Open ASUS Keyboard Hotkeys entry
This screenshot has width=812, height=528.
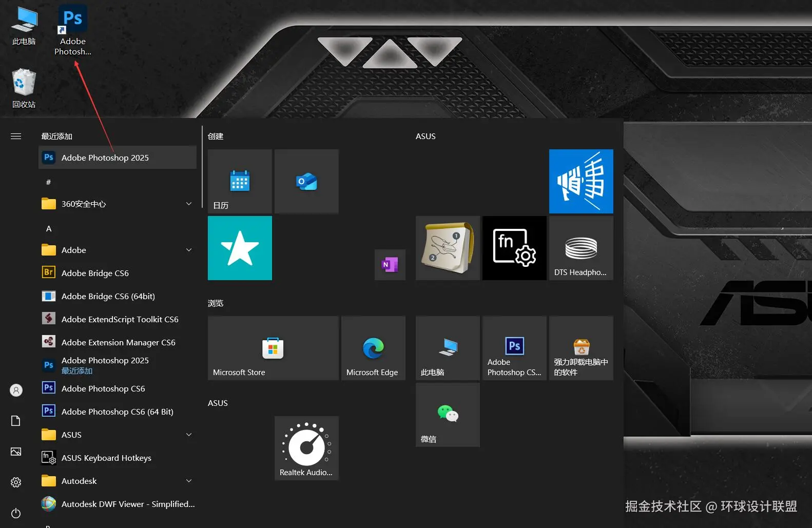coord(118,458)
